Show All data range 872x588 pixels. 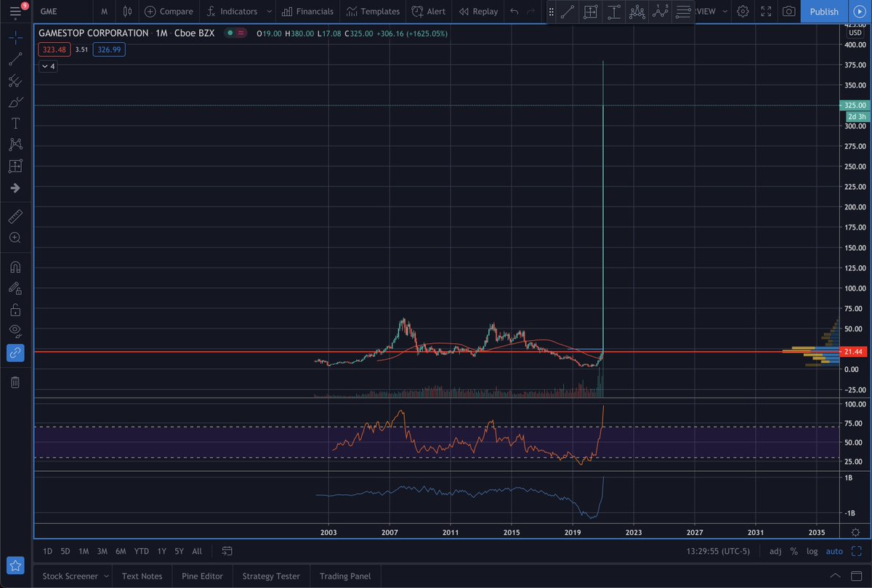coord(197,552)
